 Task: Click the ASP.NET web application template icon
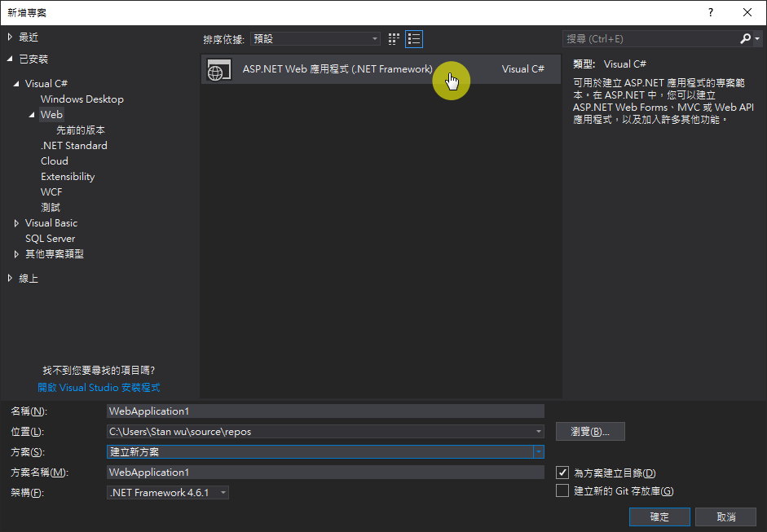(x=218, y=69)
